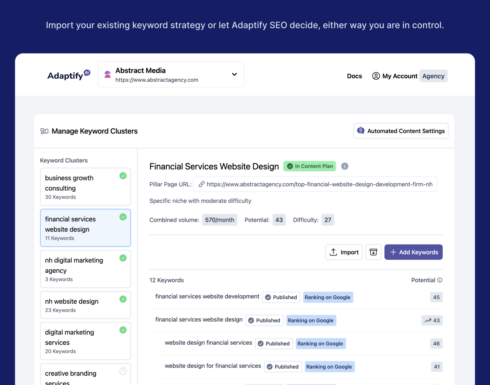Open Automated Content Settings

click(401, 131)
